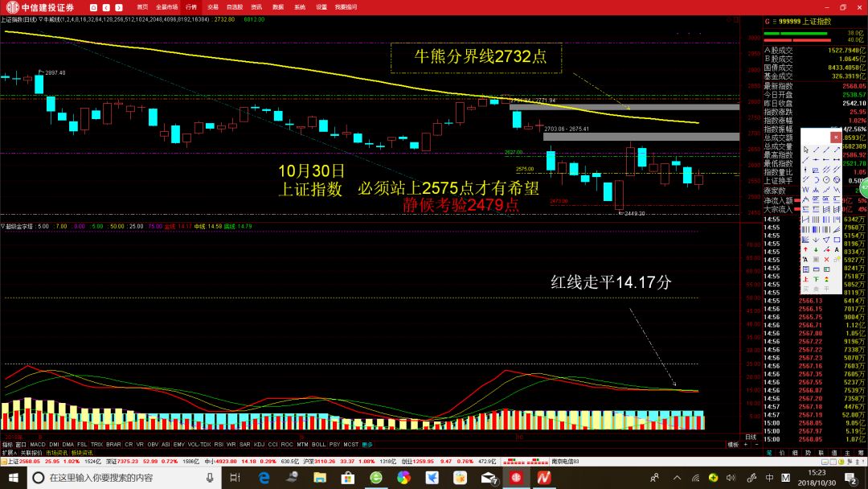Switch indicator to KDJ
868x489 pixels.
[259, 445]
